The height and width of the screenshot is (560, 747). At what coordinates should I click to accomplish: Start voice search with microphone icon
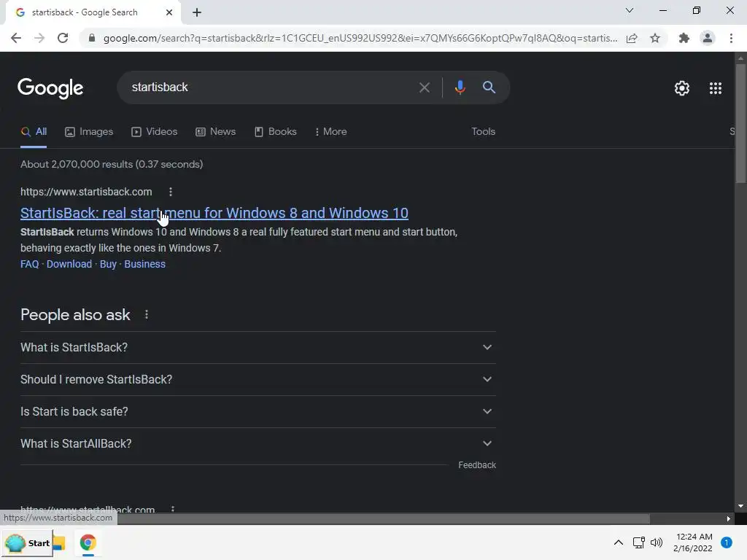(x=460, y=87)
